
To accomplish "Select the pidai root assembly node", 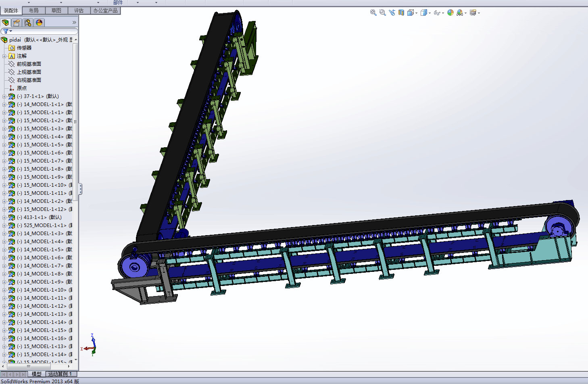I will (x=37, y=40).
